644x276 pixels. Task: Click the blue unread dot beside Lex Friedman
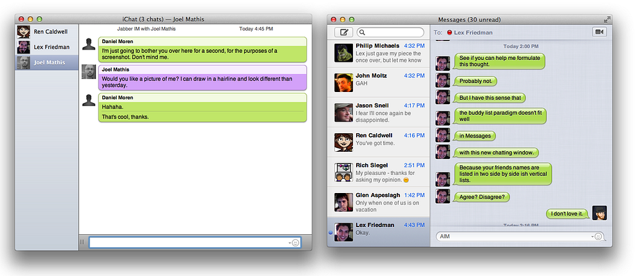coord(330,232)
